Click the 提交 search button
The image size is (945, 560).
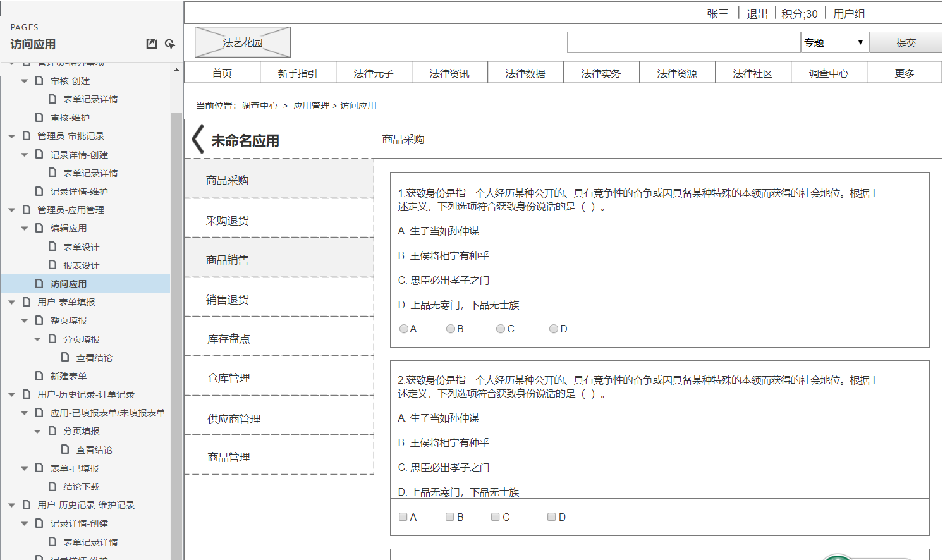coord(906,42)
